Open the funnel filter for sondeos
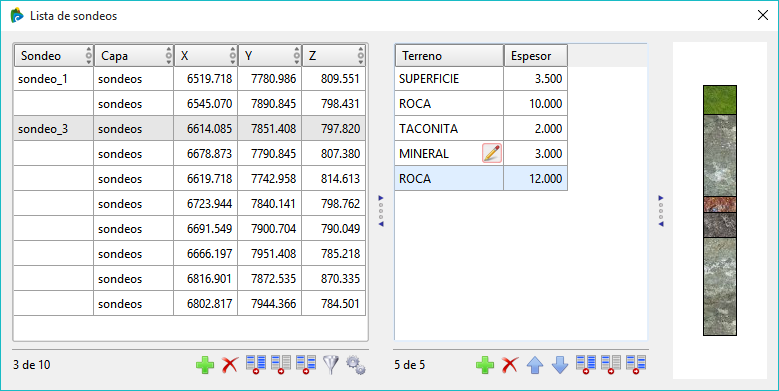The image size is (779, 391). pos(331,365)
